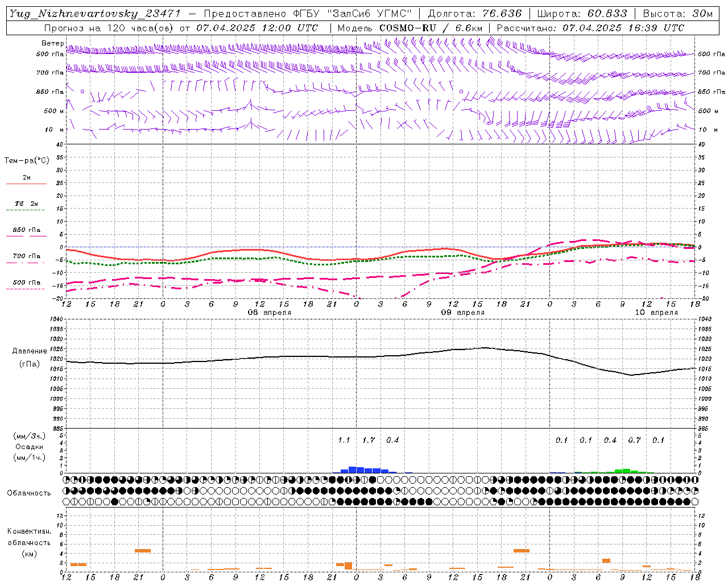728x582 pixels.
Task: Click the Высота: 30м header entry
Action: click(x=678, y=14)
